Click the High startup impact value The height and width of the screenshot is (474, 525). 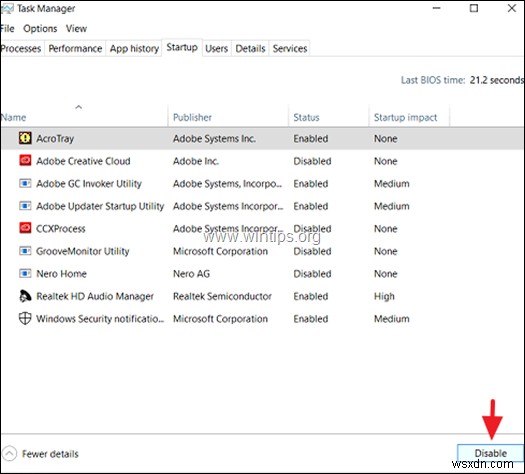[384, 296]
